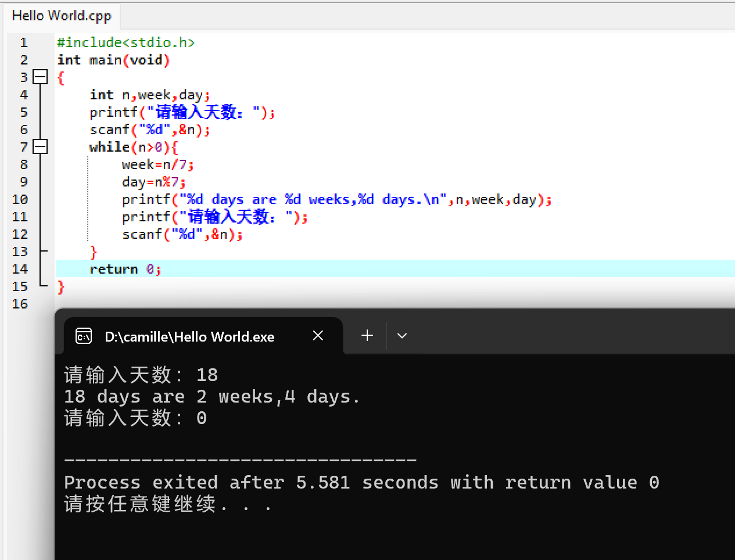Click line number 16 in the gutter
Image resolution: width=735 pixels, height=560 pixels.
(x=20, y=304)
